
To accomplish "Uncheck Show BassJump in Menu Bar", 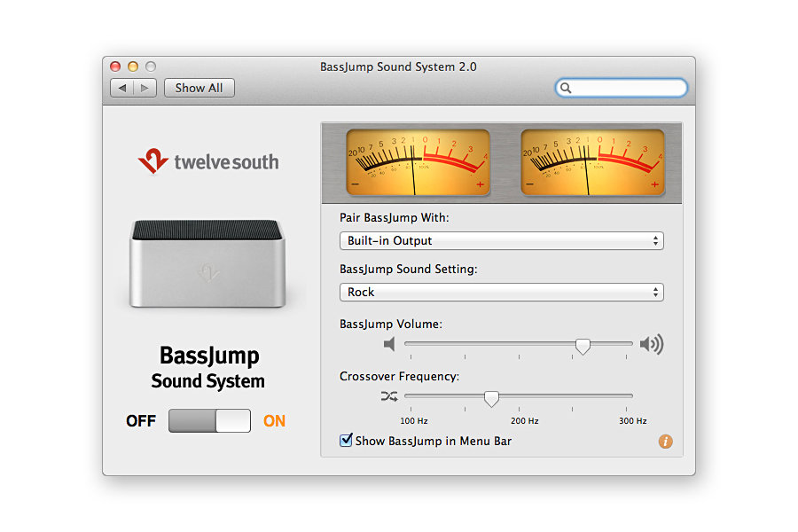I will click(347, 441).
